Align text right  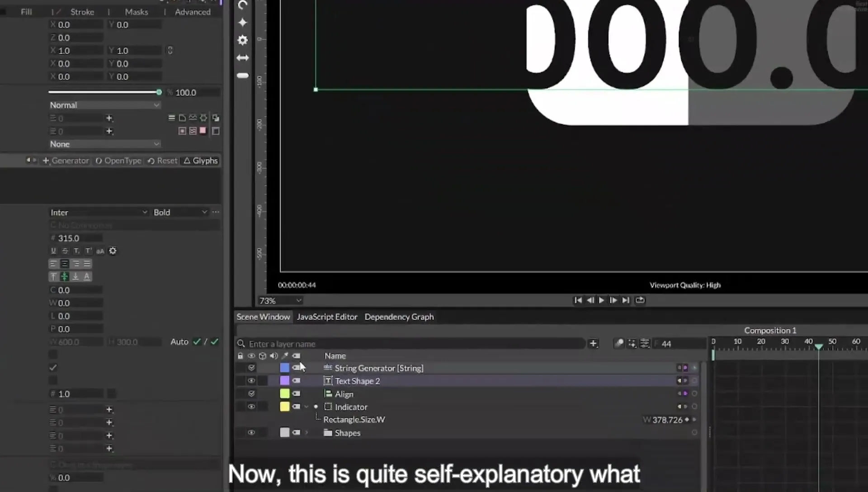tap(76, 264)
